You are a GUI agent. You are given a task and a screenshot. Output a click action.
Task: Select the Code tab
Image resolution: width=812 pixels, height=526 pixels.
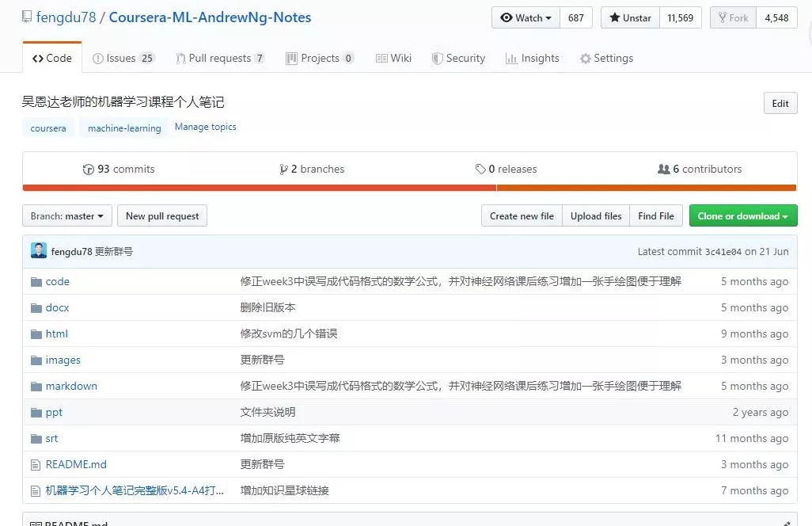[x=51, y=58]
